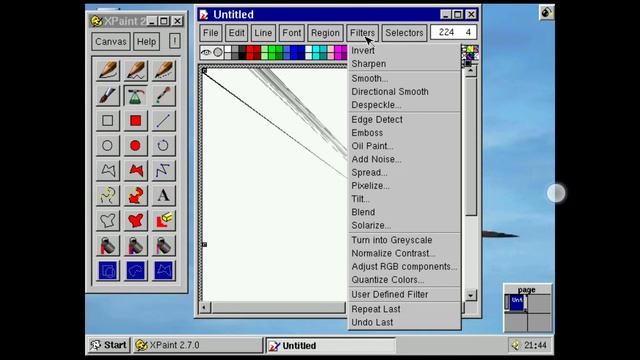The height and width of the screenshot is (360, 640).
Task: Select the filled red Polygon tool
Action: click(x=136, y=170)
